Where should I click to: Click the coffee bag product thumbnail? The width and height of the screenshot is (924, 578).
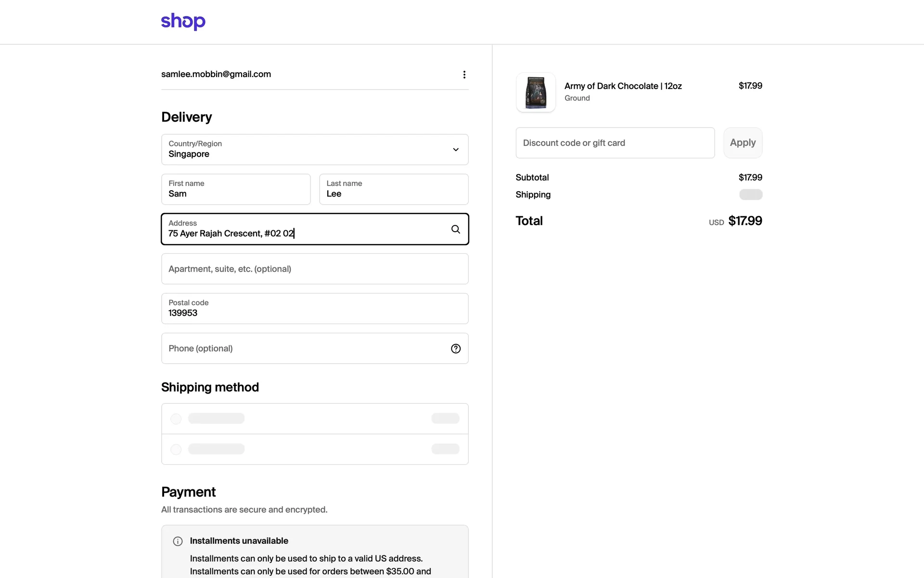(x=536, y=92)
